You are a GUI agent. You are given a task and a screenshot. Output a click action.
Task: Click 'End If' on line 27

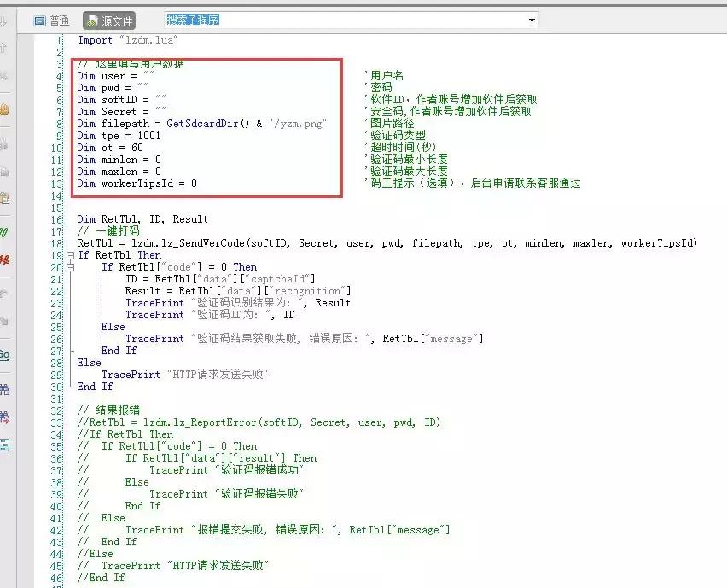click(x=119, y=351)
